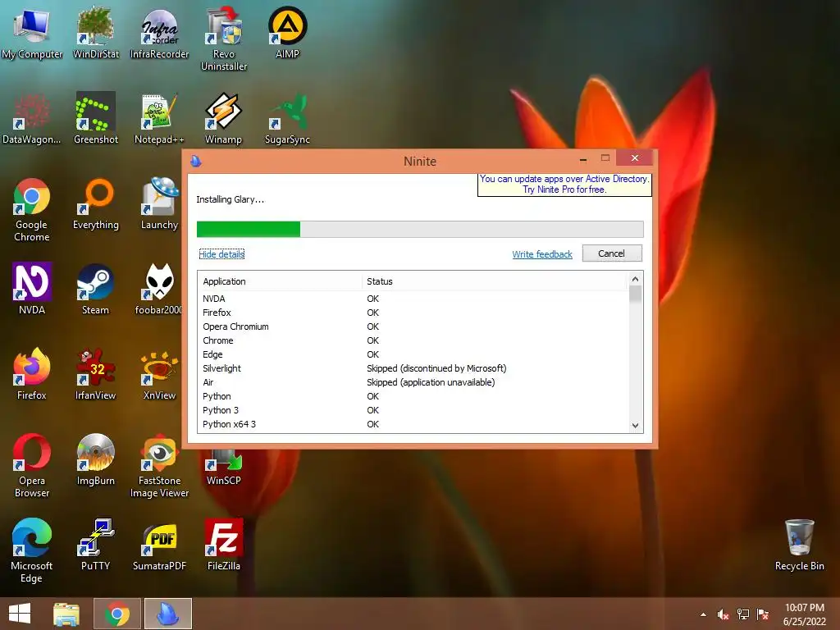The height and width of the screenshot is (630, 840).
Task: Open the My Computer desktop icon
Action: 32,33
